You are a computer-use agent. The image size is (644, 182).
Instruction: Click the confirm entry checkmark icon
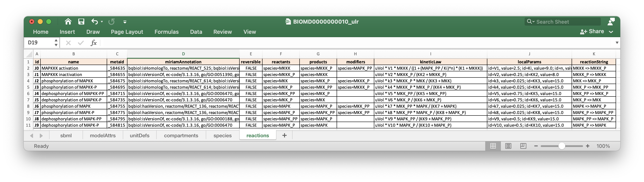click(x=80, y=43)
